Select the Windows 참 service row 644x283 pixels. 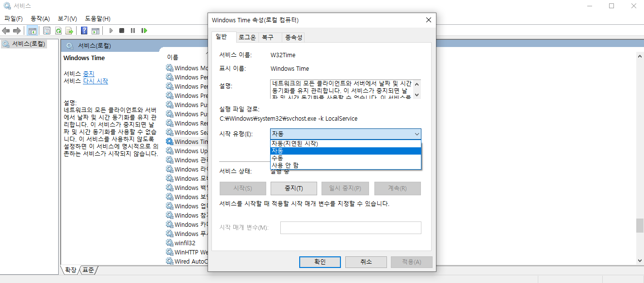point(187,215)
